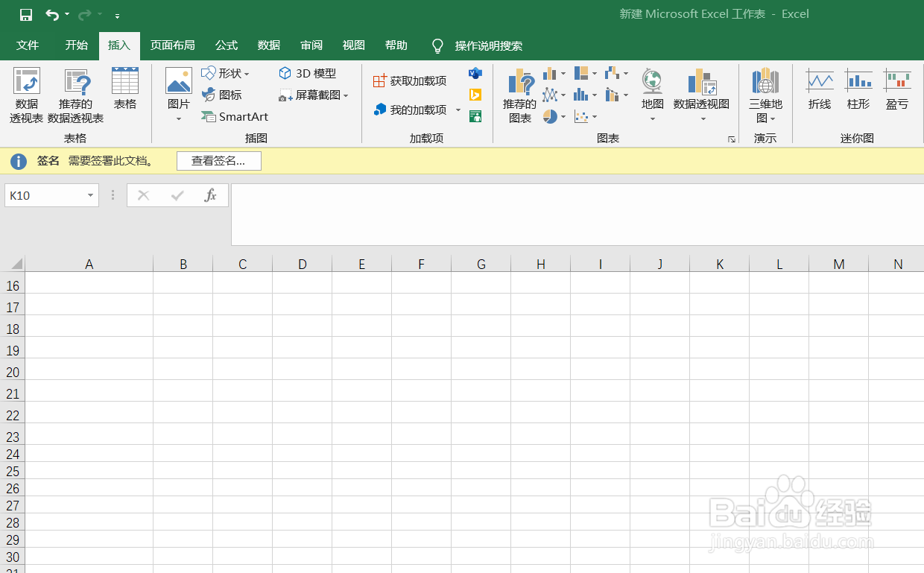
Task: Open 推荐的图表 recommended charts
Action: (520, 95)
